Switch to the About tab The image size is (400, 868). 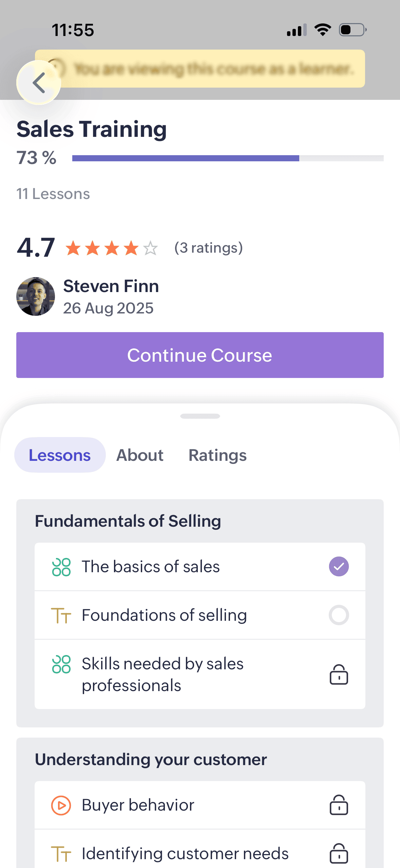click(140, 455)
